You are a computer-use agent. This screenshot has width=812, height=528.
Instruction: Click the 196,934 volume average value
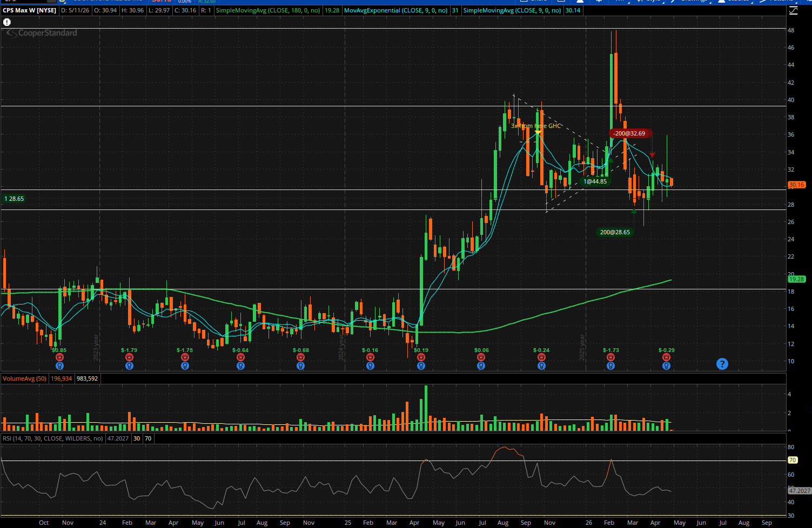[x=62, y=378]
